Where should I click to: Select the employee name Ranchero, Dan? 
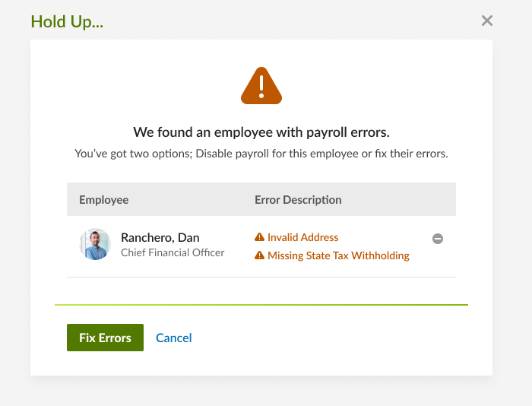pos(160,238)
